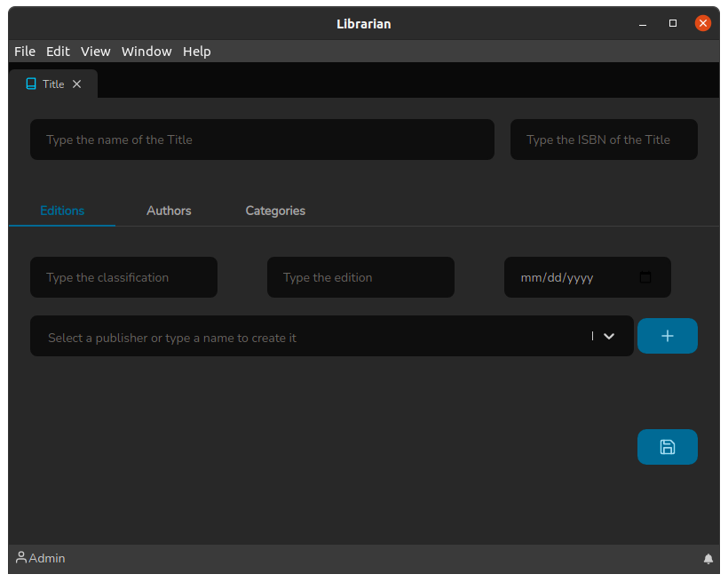The image size is (728, 582).
Task: Open the Window menu
Action: [146, 52]
